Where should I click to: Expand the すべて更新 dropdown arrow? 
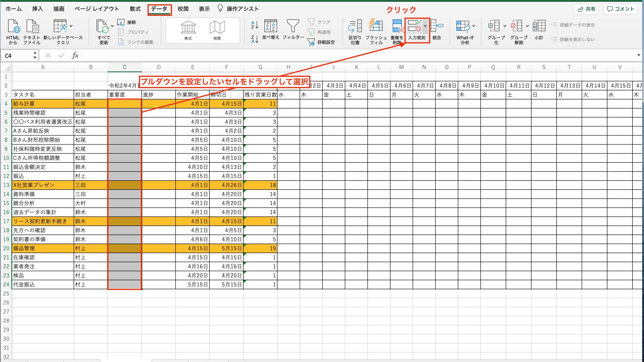pyautogui.click(x=112, y=26)
